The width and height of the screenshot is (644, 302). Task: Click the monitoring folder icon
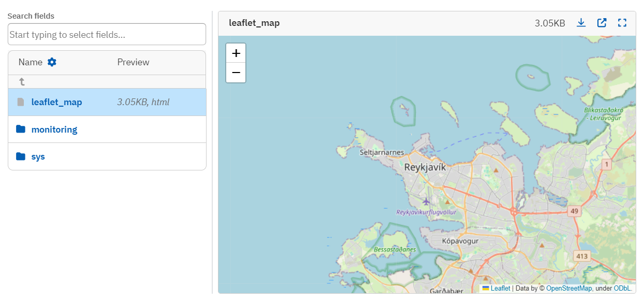(x=22, y=129)
